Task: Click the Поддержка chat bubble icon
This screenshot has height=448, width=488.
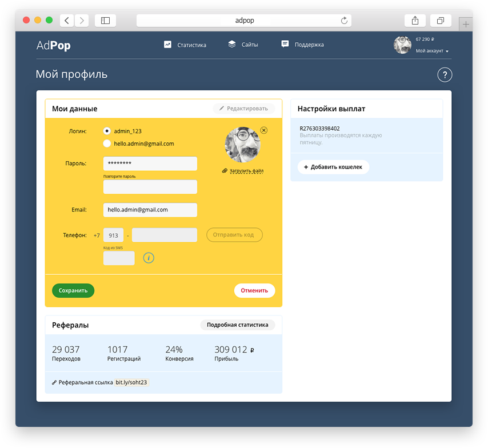Action: (285, 44)
